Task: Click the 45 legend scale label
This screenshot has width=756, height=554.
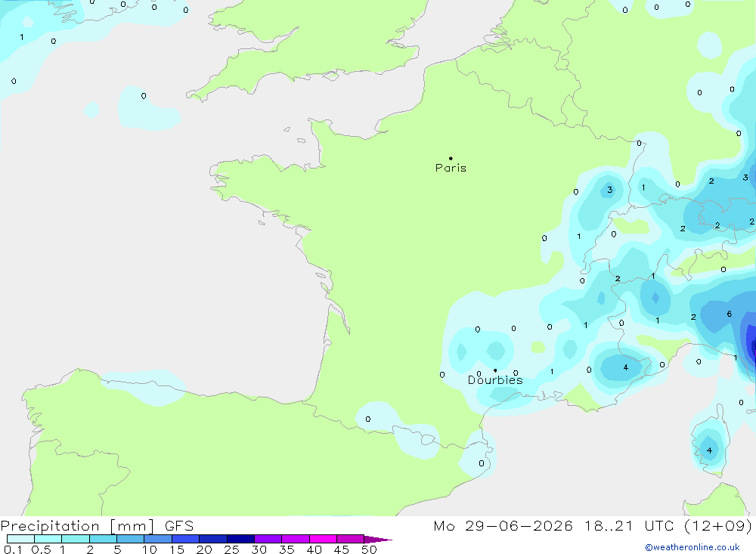Action: (x=342, y=549)
